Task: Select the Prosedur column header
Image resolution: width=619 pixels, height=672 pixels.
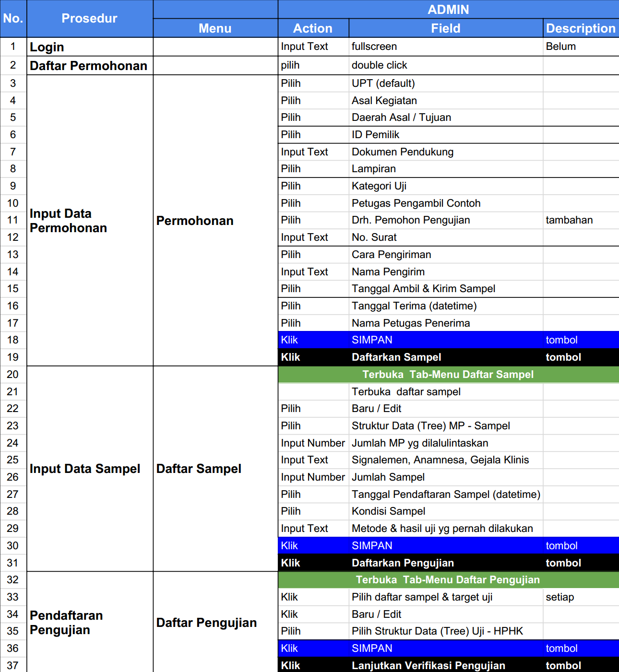Action: pyautogui.click(x=90, y=19)
